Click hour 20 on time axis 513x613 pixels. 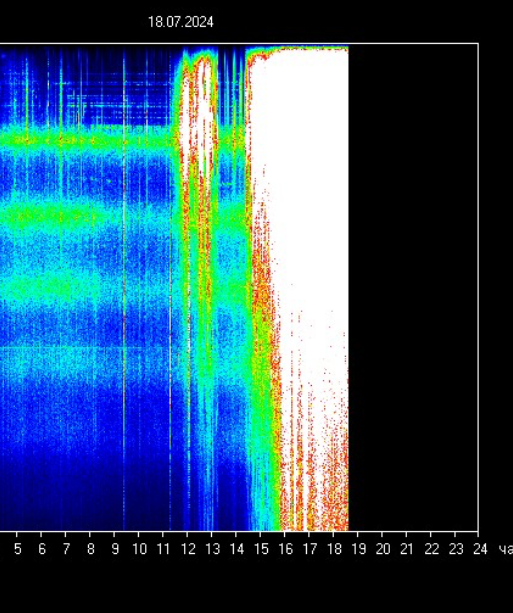click(x=383, y=549)
